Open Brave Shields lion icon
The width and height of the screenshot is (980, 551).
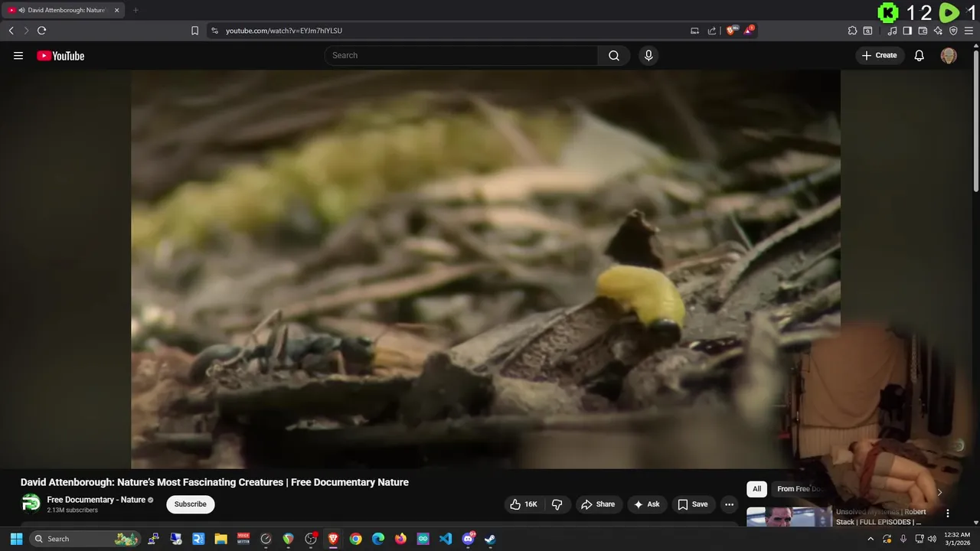click(733, 31)
